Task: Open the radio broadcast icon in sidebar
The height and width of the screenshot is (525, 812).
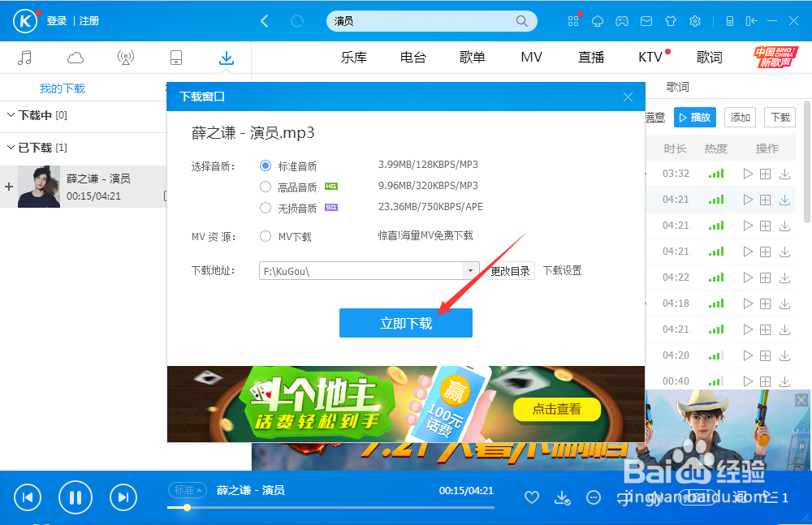Action: tap(126, 57)
